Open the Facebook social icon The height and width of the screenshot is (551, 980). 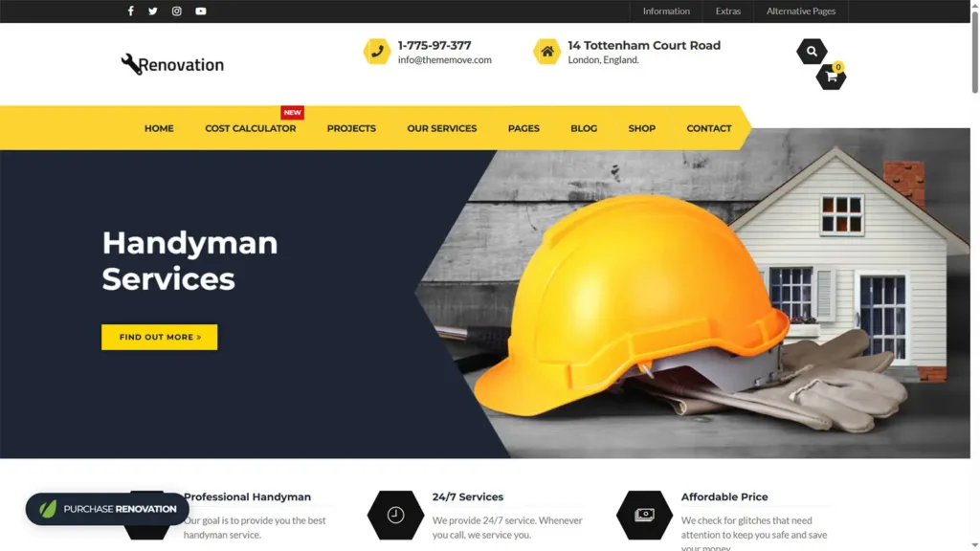[x=130, y=11]
